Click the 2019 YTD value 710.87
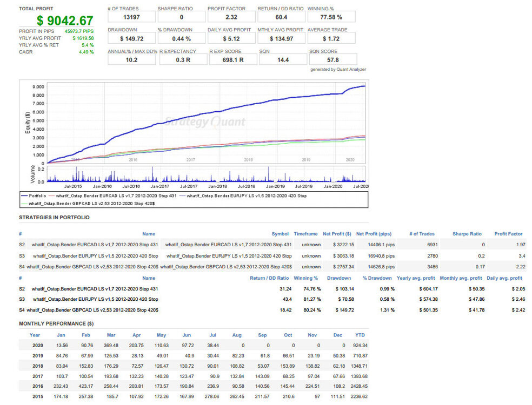 360,356
